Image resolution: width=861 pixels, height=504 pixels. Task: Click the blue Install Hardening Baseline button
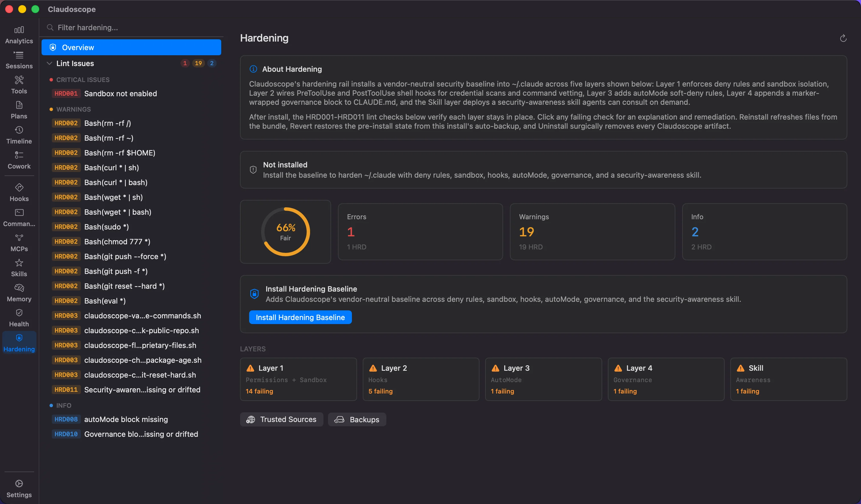click(300, 317)
